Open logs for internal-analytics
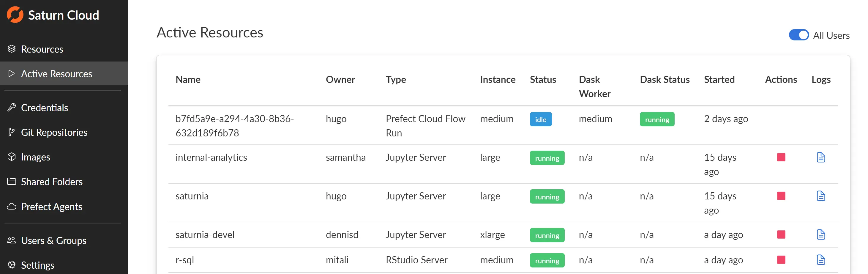The width and height of the screenshot is (868, 274). [820, 158]
